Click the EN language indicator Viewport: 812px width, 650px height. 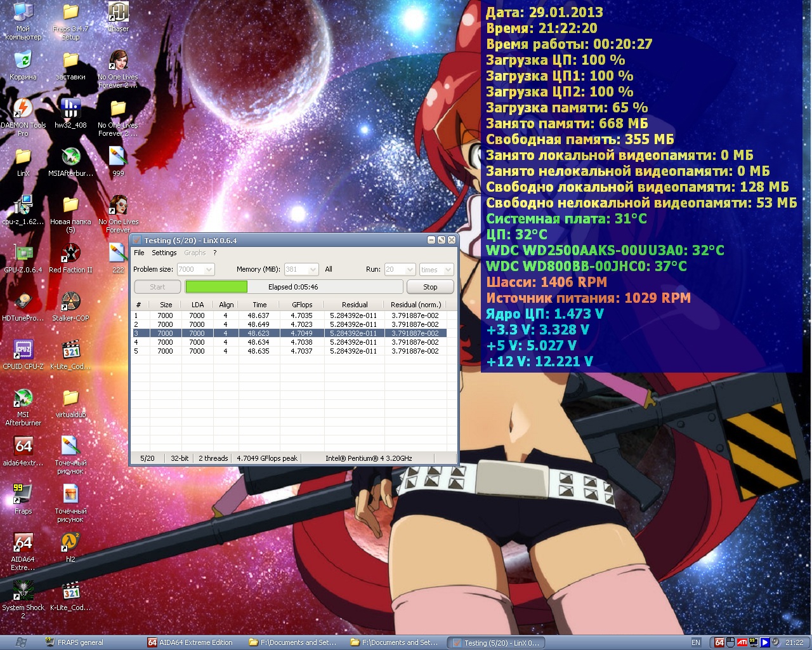tap(696, 642)
